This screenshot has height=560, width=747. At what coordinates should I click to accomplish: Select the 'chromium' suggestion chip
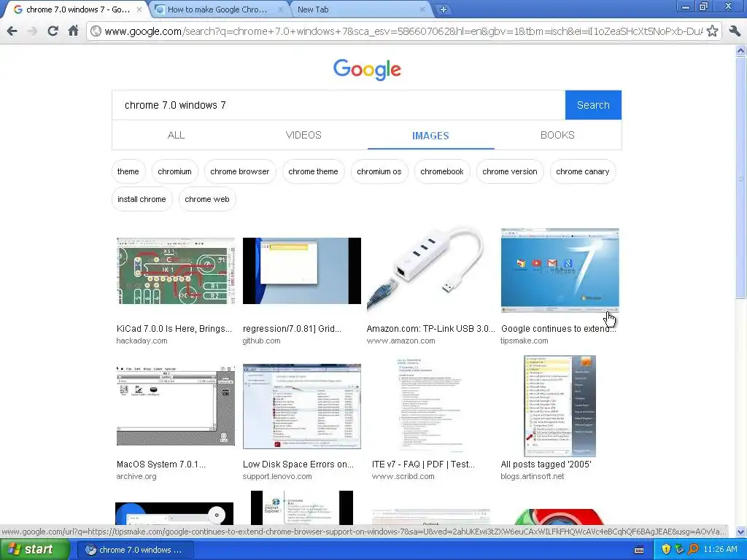coord(175,171)
